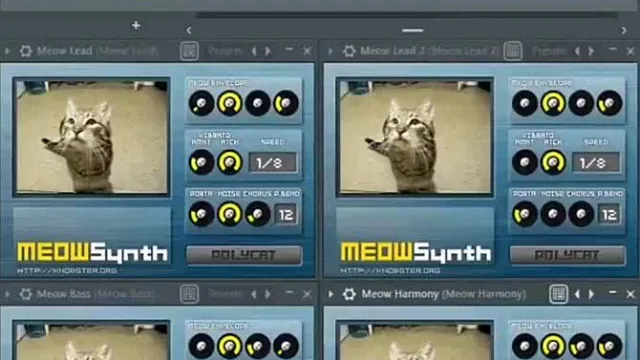Minimize the Meow Lead plugin window
The height and width of the screenshot is (360, 640).
click(x=289, y=50)
